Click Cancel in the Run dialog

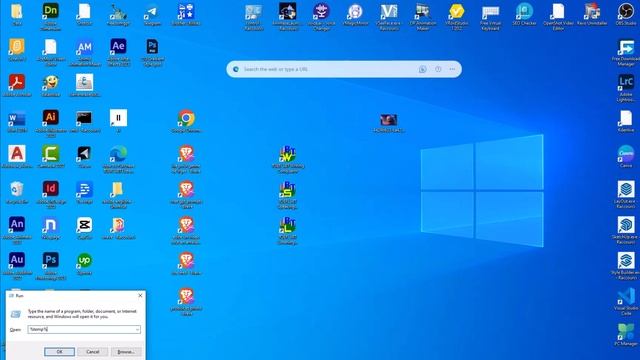93,352
